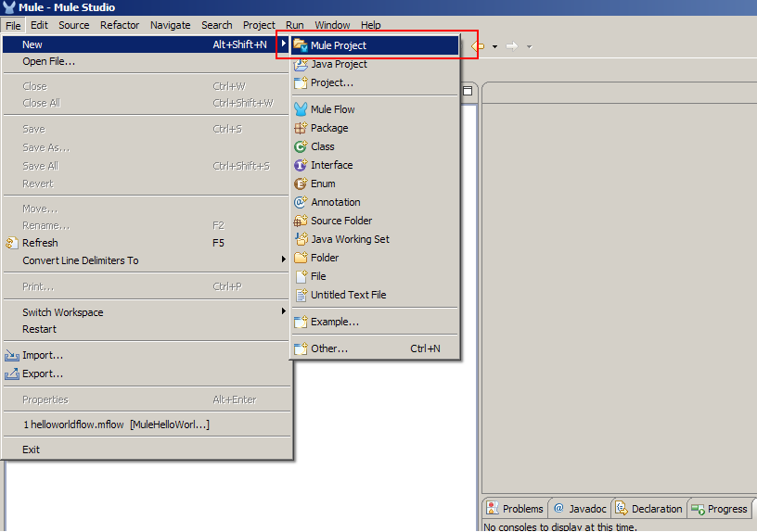Open forward navigation history dropdown arrow

[x=529, y=46]
